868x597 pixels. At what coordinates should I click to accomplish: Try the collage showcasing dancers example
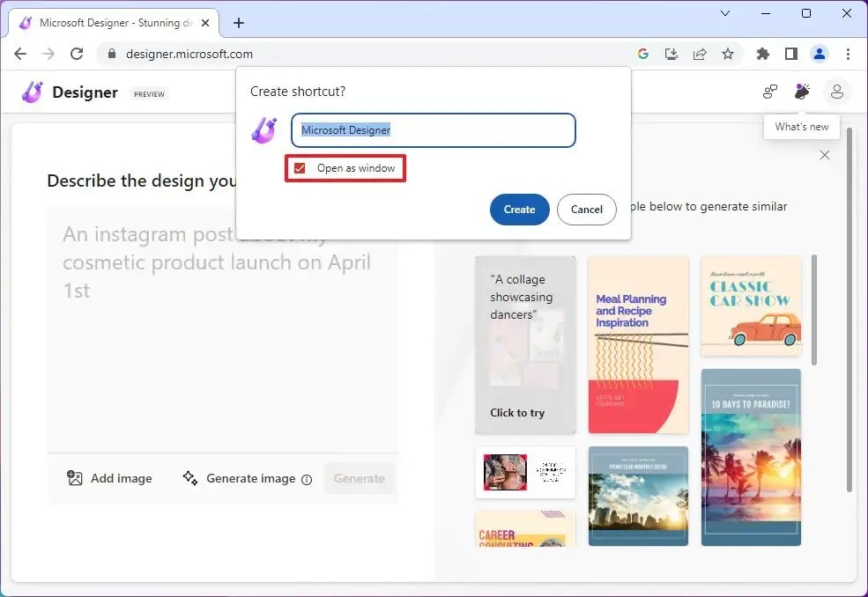525,344
